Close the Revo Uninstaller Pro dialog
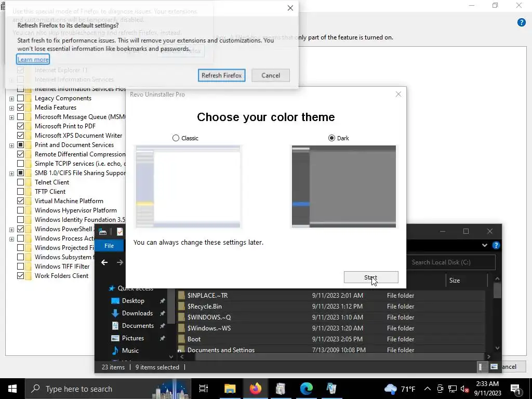 [398, 95]
